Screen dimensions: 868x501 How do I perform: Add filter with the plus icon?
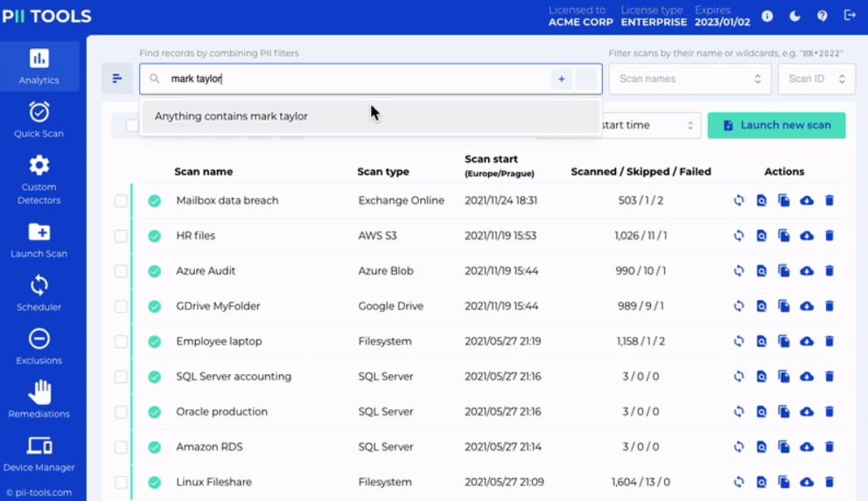[x=562, y=79]
